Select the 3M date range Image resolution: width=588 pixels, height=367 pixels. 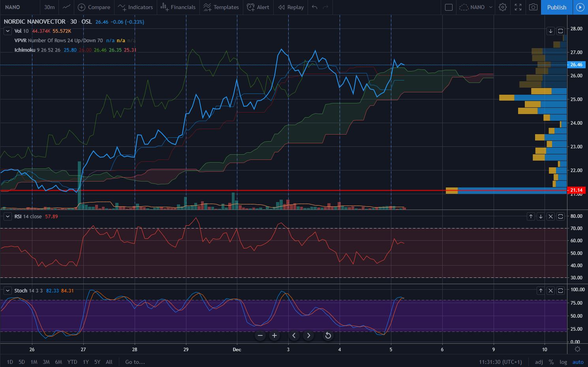[x=46, y=362]
